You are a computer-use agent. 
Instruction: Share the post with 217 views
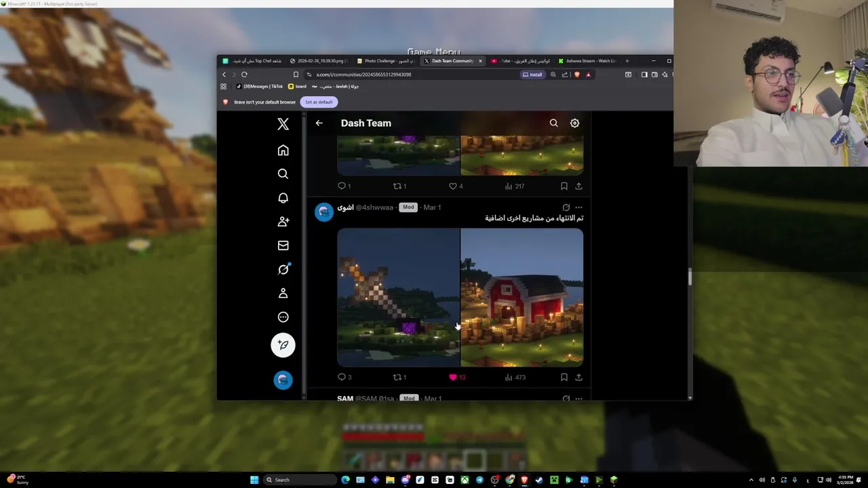point(578,186)
